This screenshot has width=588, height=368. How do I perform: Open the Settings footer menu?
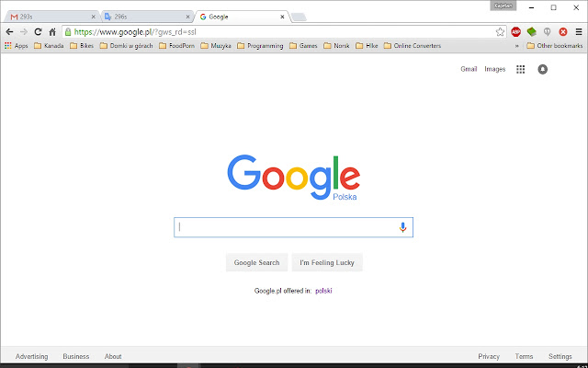[560, 356]
